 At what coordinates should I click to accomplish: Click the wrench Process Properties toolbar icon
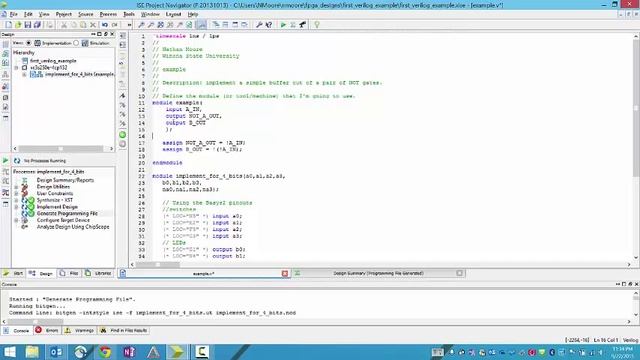pos(259,25)
